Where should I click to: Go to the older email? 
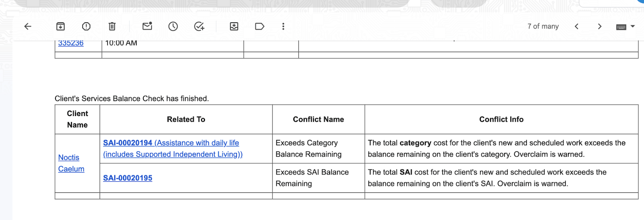click(x=600, y=26)
